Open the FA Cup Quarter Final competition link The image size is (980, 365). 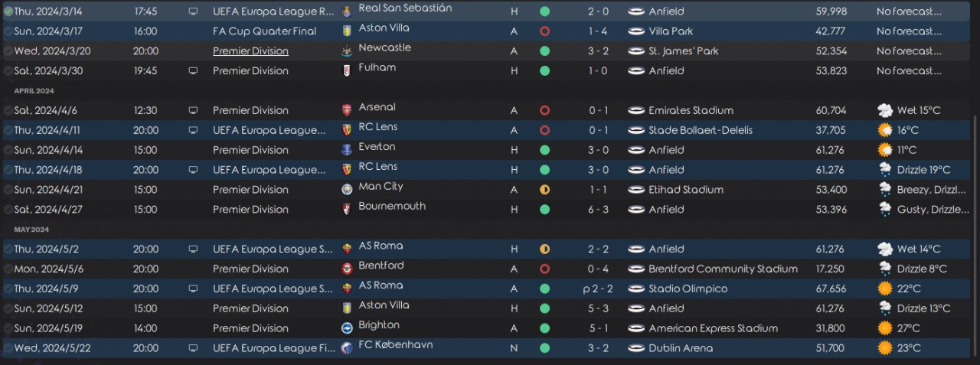pyautogui.click(x=264, y=31)
